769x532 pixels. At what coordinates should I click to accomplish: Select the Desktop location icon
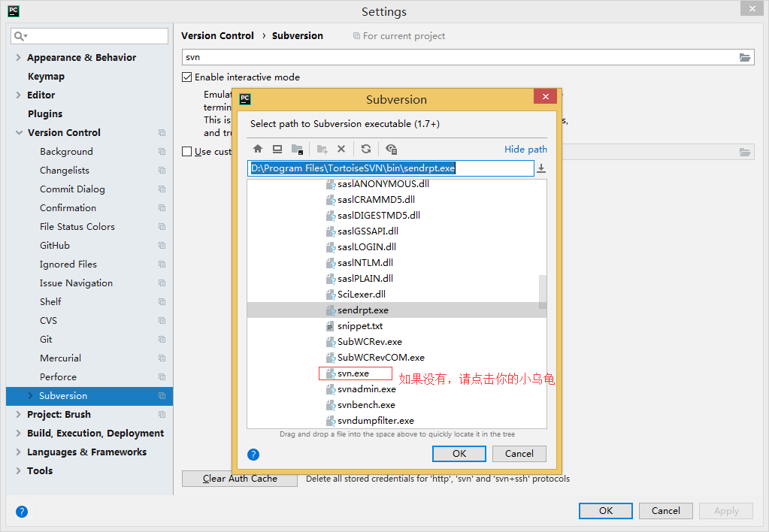tap(277, 149)
